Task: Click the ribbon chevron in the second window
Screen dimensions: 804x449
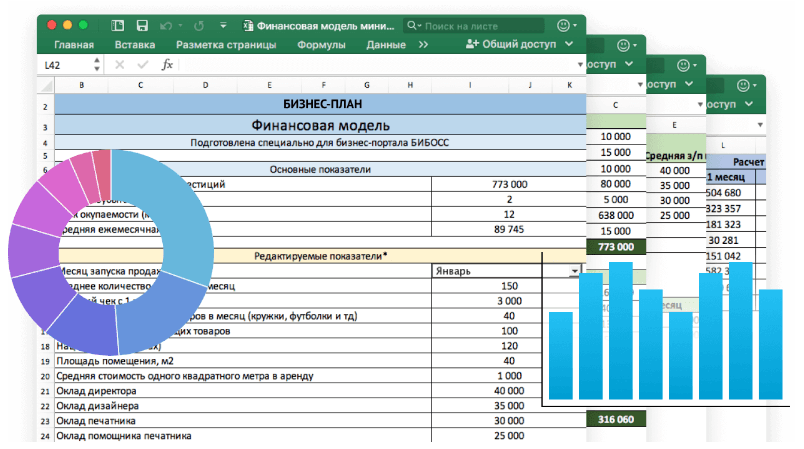Action: tap(629, 64)
